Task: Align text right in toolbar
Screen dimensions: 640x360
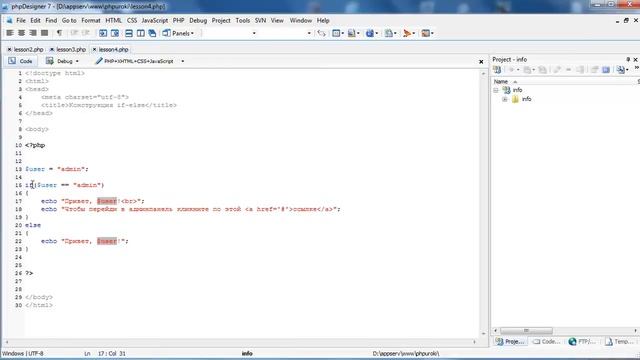Action: coord(33,33)
